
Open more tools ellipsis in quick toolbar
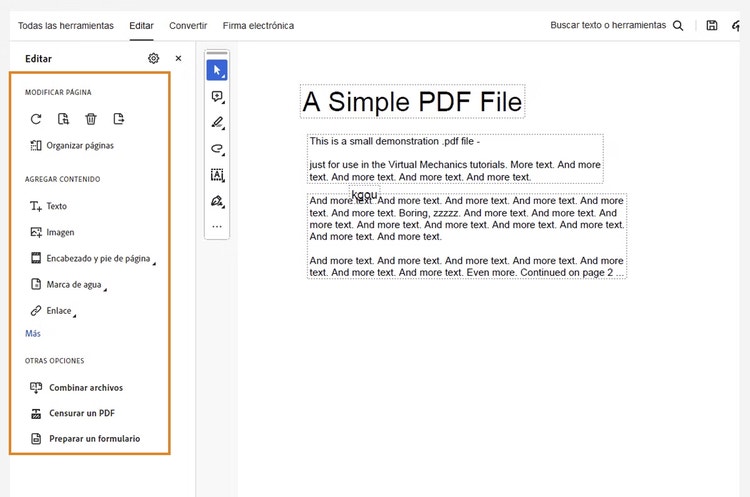pos(217,227)
